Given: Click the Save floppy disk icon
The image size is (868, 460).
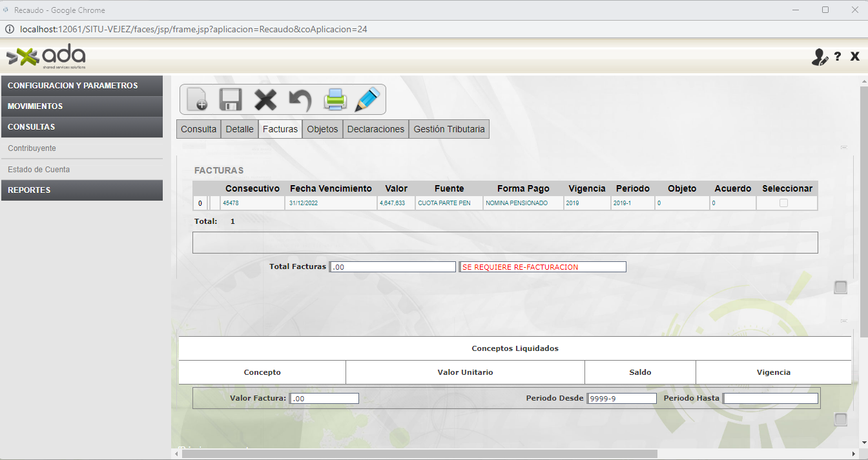Looking at the screenshot, I should tap(231, 99).
